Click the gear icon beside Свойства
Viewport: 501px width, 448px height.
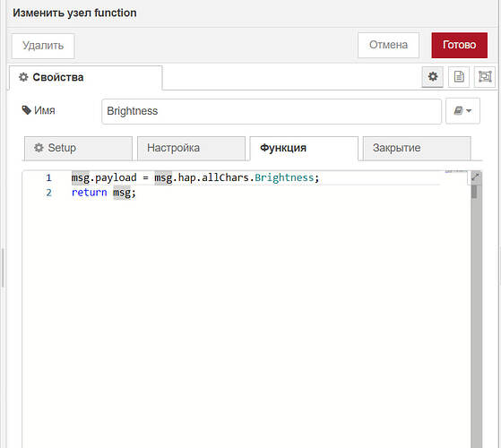tap(23, 77)
